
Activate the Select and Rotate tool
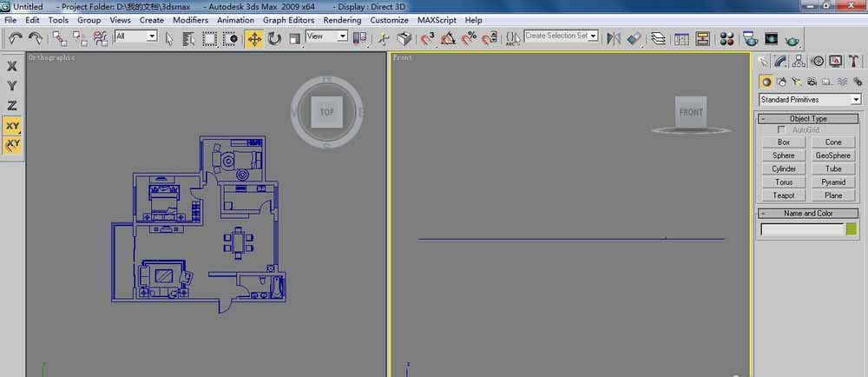(x=274, y=38)
